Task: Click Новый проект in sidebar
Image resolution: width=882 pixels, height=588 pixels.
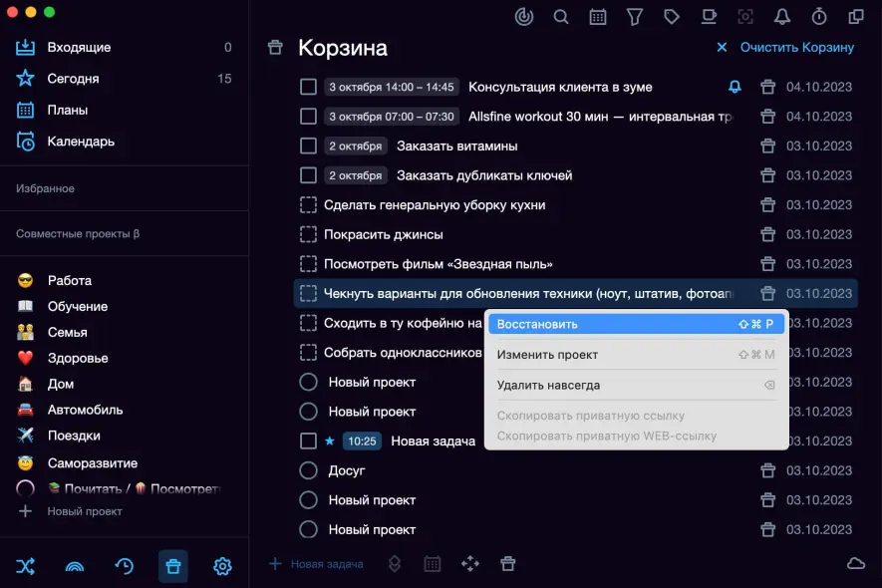Action: pyautogui.click(x=71, y=511)
